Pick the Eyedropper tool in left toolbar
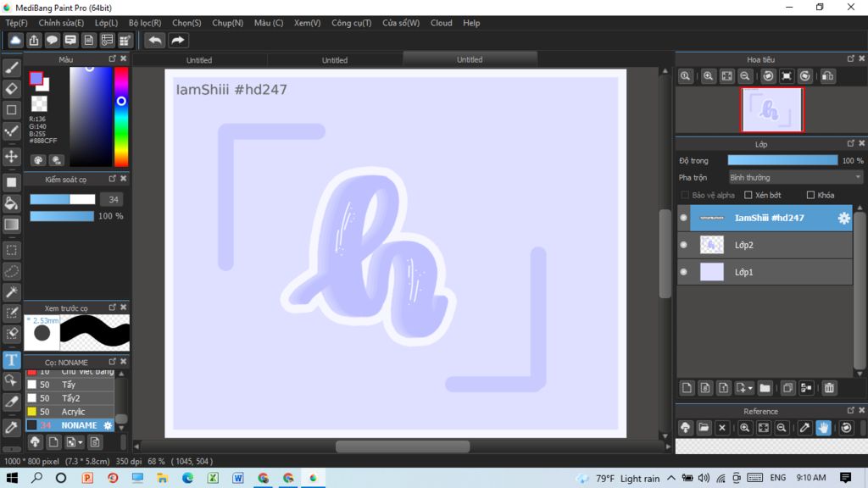The height and width of the screenshot is (488, 868). [x=11, y=427]
